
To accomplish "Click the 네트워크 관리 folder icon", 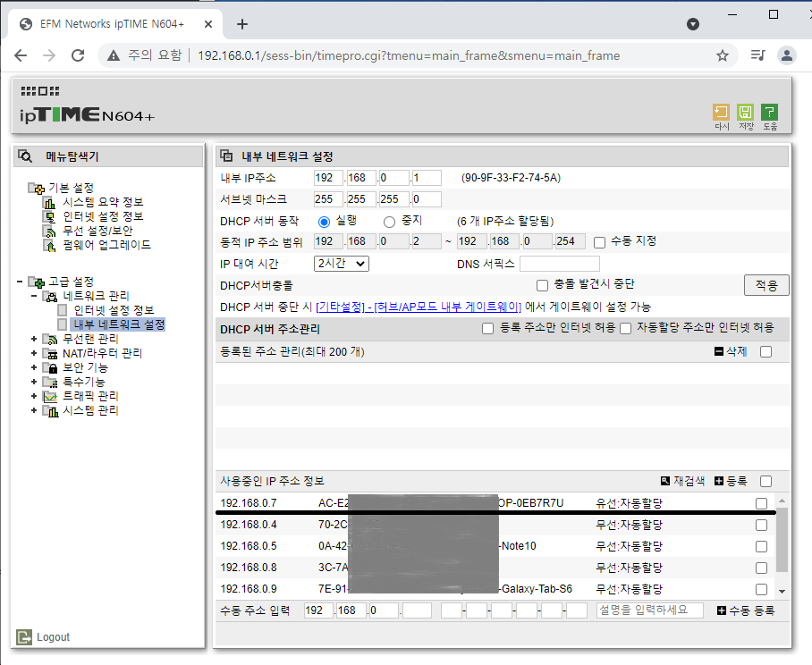I will pos(51,297).
